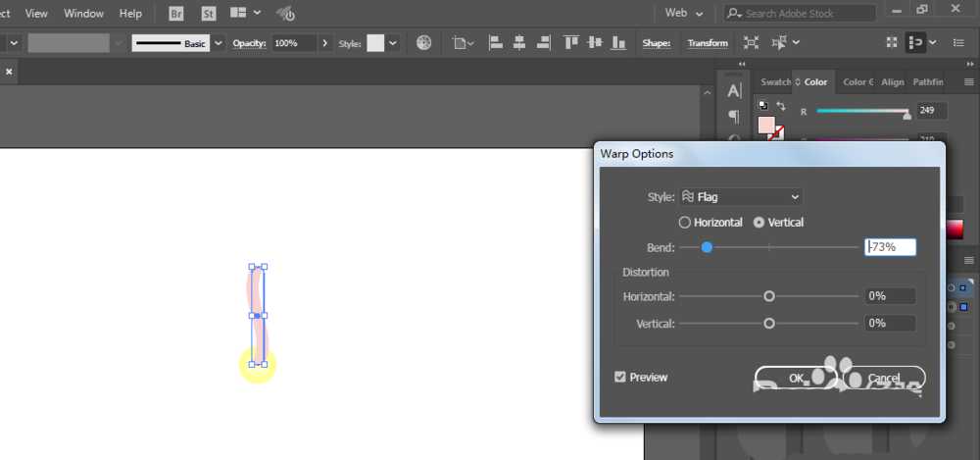The image size is (980, 460).
Task: Uncheck the Preview checkbox
Action: pyautogui.click(x=620, y=377)
